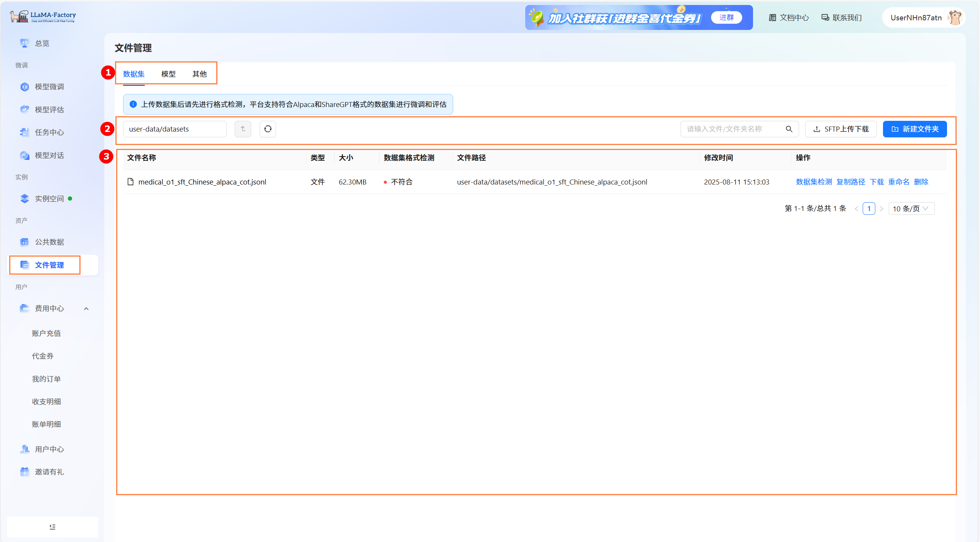Screen dimensions: 980x542
Task: Delete the medical_o1 jsonl file
Action: click(x=921, y=182)
